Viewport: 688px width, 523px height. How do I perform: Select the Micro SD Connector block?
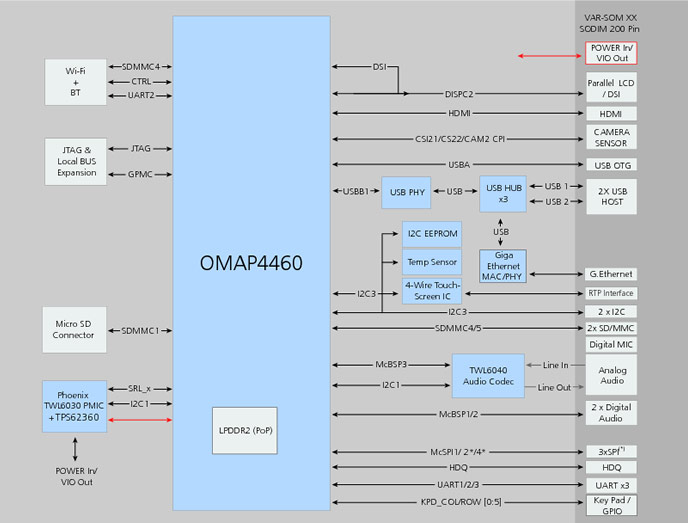click(x=74, y=330)
